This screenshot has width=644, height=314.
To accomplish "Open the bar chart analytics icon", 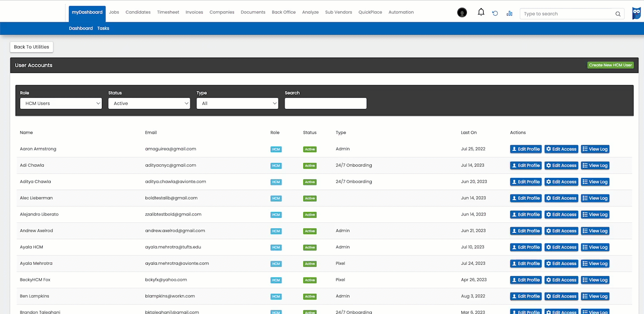I will click(509, 14).
